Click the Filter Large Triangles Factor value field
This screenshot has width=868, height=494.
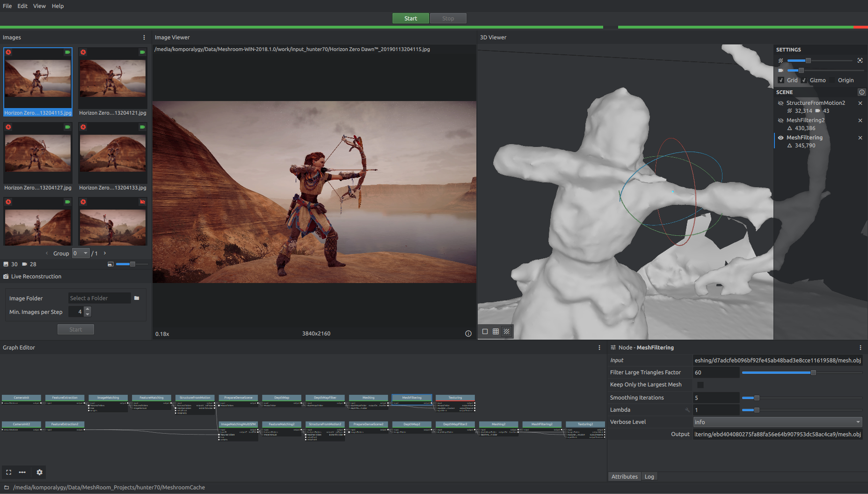pyautogui.click(x=716, y=372)
